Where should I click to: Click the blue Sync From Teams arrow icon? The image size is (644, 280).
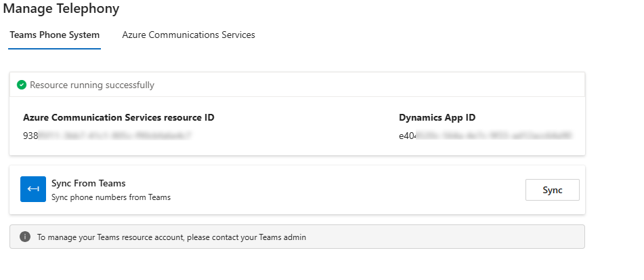[33, 189]
